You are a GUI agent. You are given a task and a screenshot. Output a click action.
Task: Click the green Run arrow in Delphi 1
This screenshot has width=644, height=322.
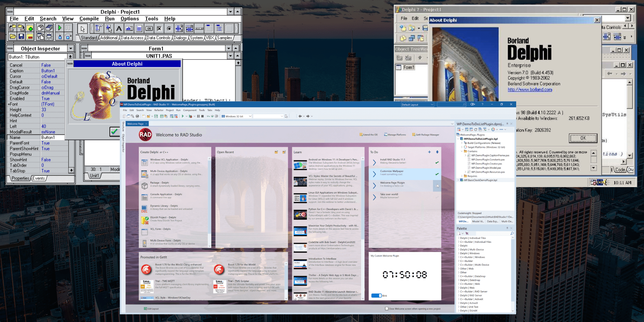click(x=60, y=28)
